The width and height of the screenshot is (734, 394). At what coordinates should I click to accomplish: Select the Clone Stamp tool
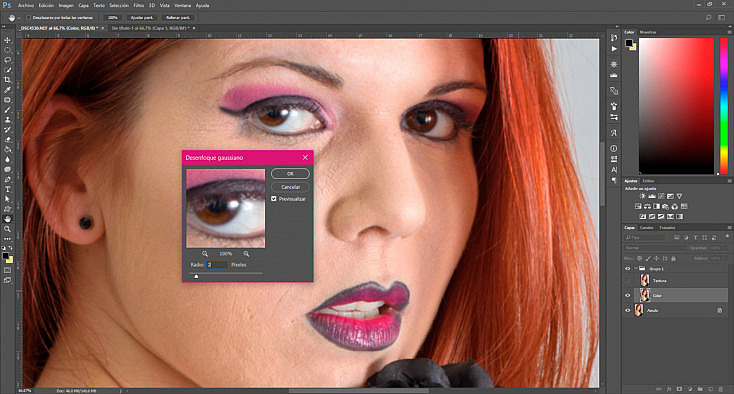(7, 120)
